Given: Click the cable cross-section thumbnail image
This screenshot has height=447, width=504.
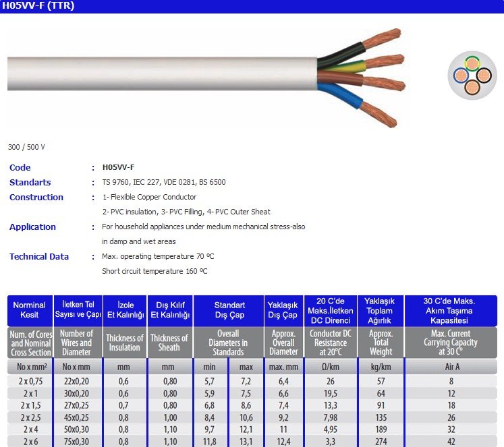Looking at the screenshot, I should click(473, 76).
